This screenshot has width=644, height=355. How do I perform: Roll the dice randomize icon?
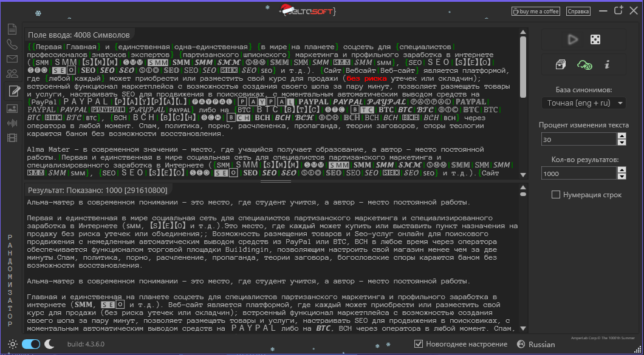[x=595, y=39]
